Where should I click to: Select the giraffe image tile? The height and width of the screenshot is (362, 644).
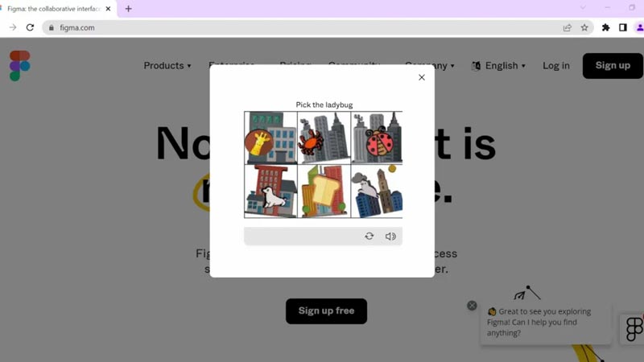(270, 138)
